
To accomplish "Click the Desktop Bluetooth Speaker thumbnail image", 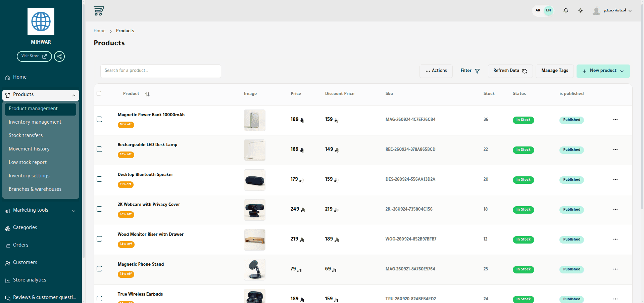I will pyautogui.click(x=255, y=180).
